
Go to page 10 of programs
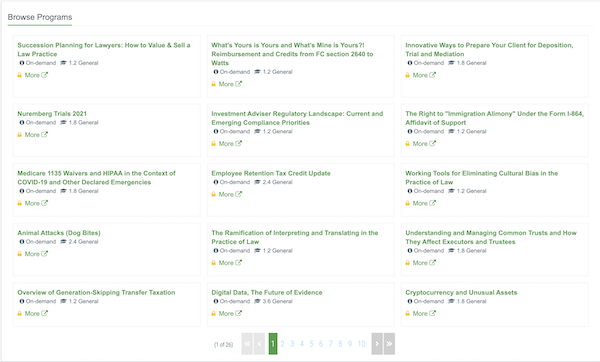point(361,344)
